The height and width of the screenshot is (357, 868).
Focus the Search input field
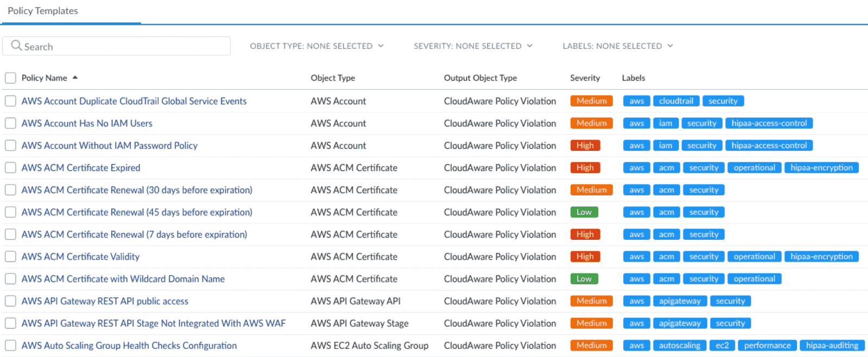tap(117, 46)
